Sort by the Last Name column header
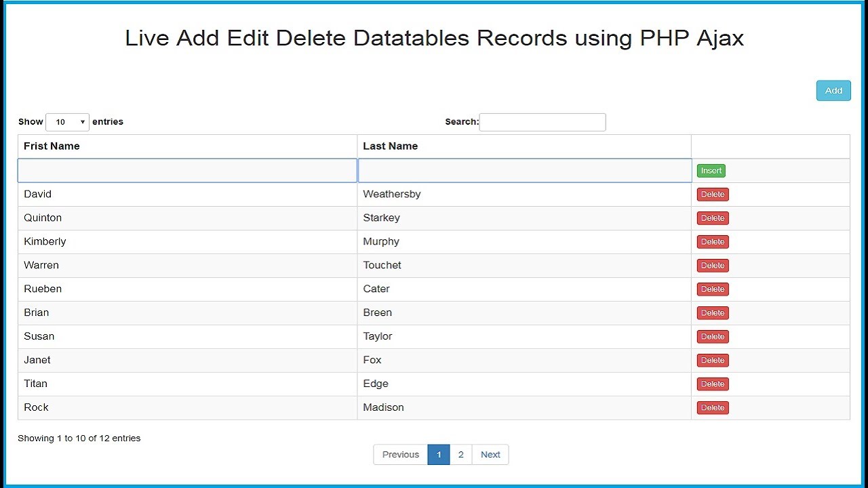This screenshot has width=868, height=488. [391, 146]
